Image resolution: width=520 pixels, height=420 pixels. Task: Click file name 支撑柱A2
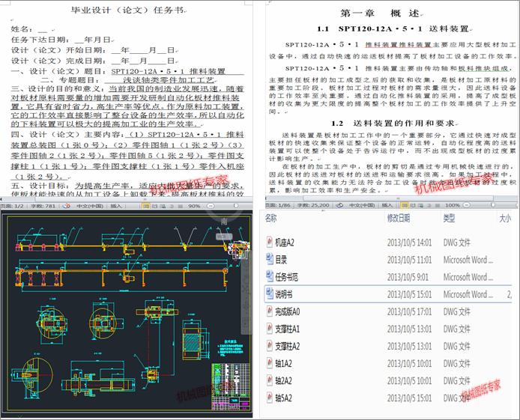click(287, 346)
